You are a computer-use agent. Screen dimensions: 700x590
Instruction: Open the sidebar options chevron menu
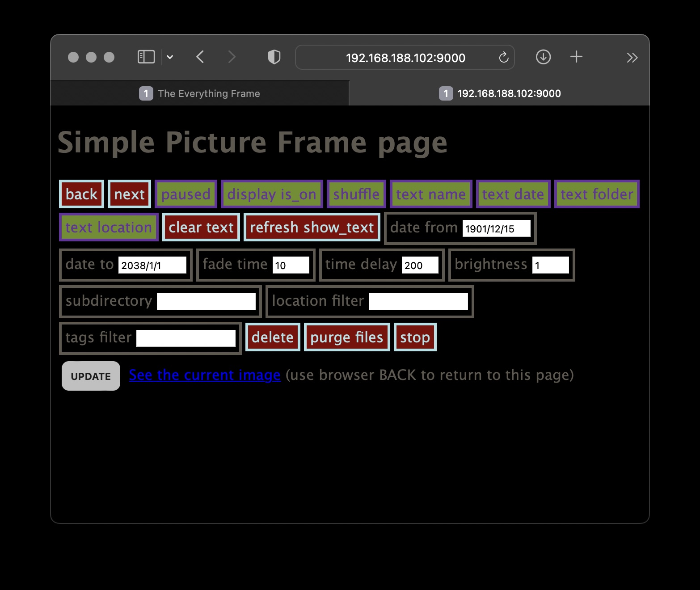[x=170, y=57]
